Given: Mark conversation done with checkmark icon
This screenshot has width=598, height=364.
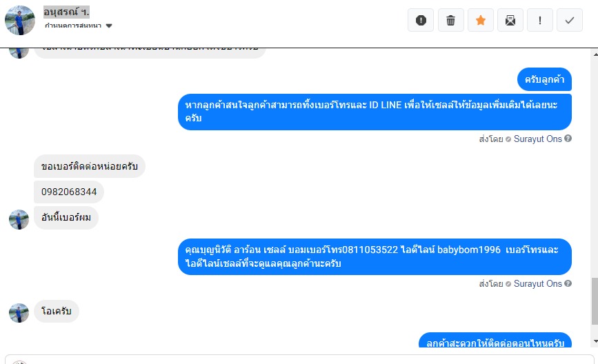Looking at the screenshot, I should [570, 20].
